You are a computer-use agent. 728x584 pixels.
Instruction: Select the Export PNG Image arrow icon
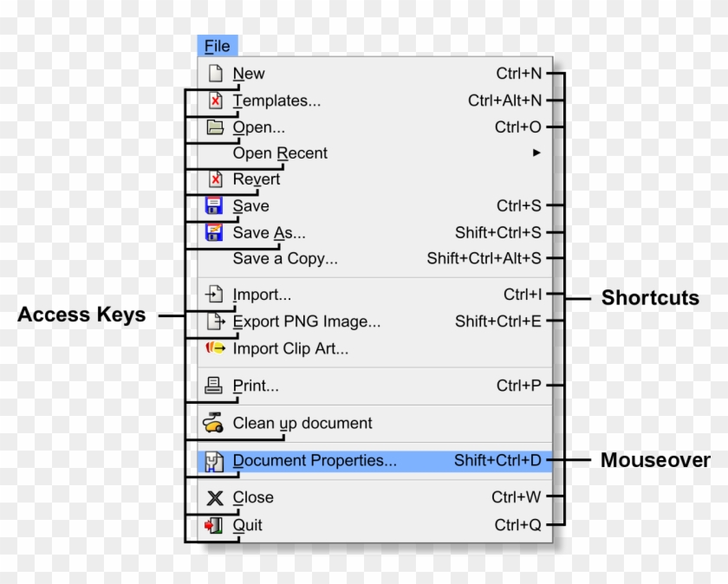coord(212,321)
